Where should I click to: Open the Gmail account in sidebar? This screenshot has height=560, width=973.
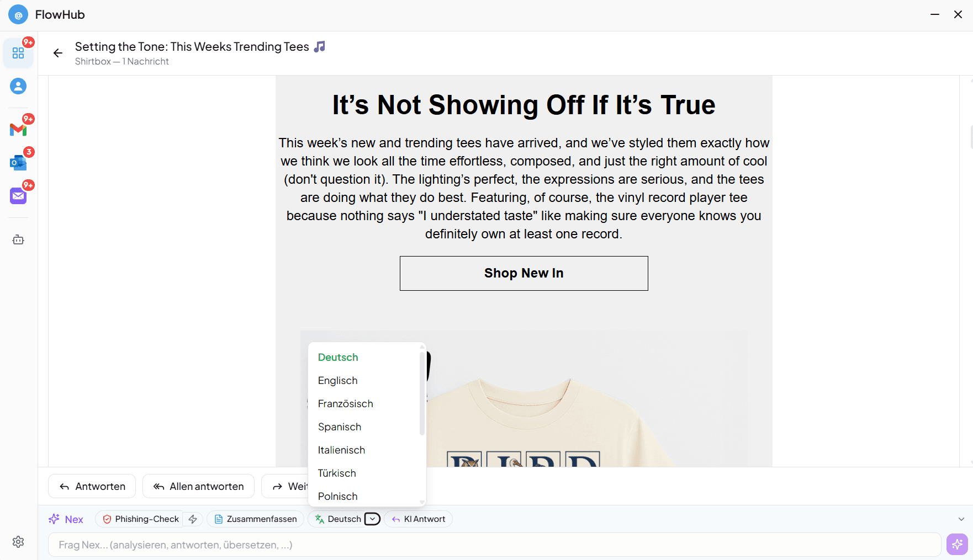point(18,130)
